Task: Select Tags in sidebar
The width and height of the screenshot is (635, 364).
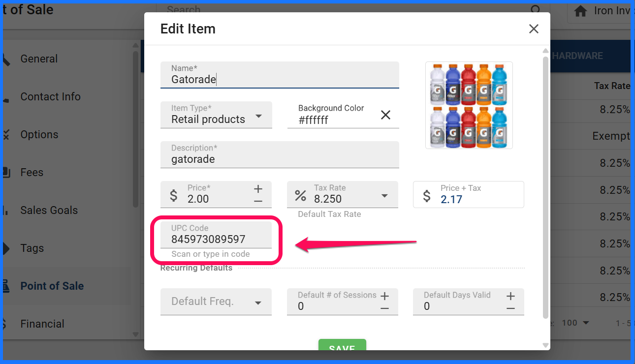Action: coord(32,248)
